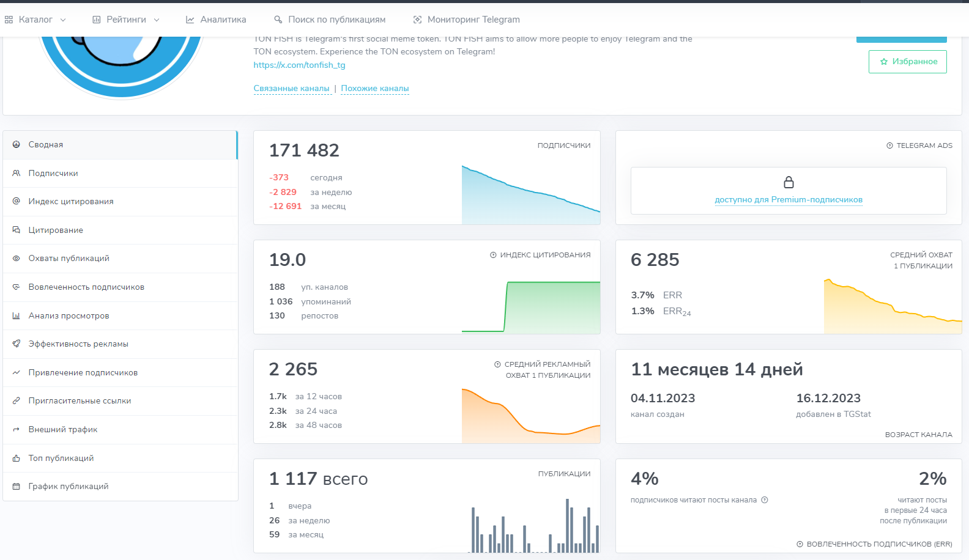Open the Связанные каналы link
Screen dimensions: 969x560
[x=292, y=89]
